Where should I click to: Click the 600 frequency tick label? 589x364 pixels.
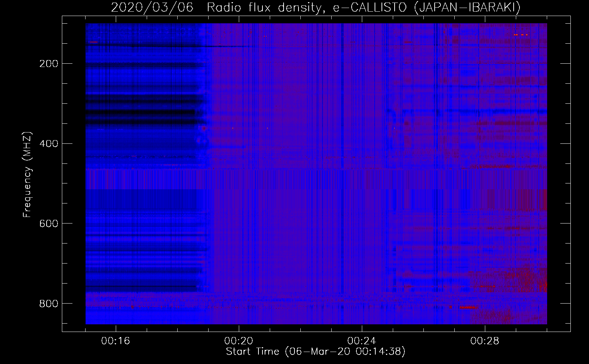[49, 223]
